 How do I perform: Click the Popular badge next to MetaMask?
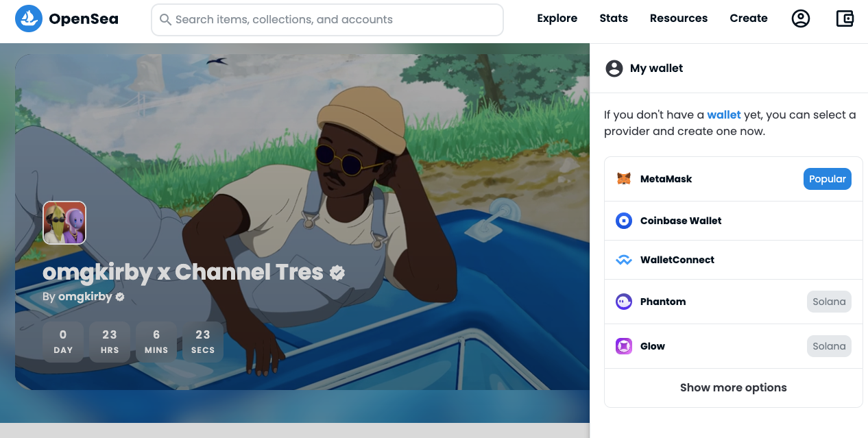827,179
